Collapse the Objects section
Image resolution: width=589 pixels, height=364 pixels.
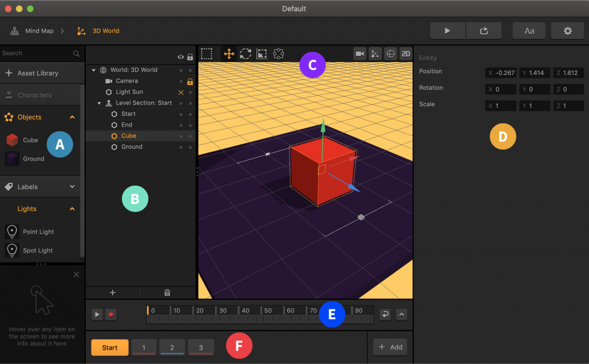[72, 117]
